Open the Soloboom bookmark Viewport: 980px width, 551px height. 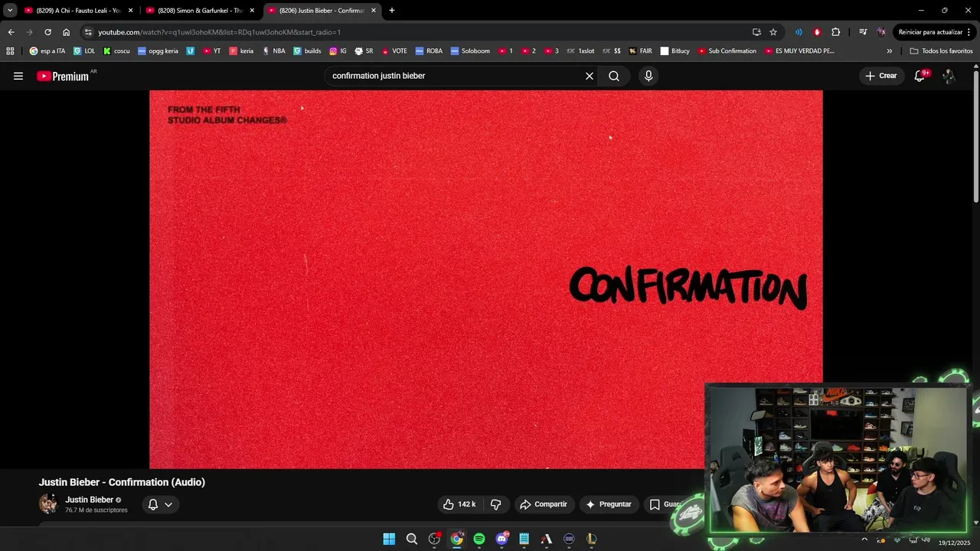pyautogui.click(x=470, y=51)
